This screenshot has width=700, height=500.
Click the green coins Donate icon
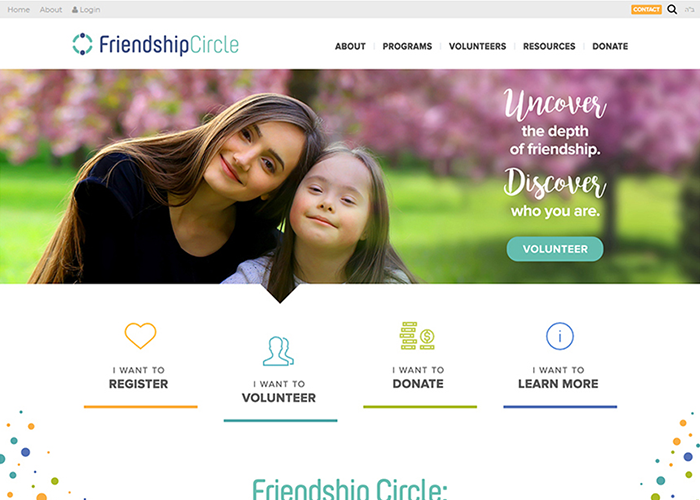[417, 336]
